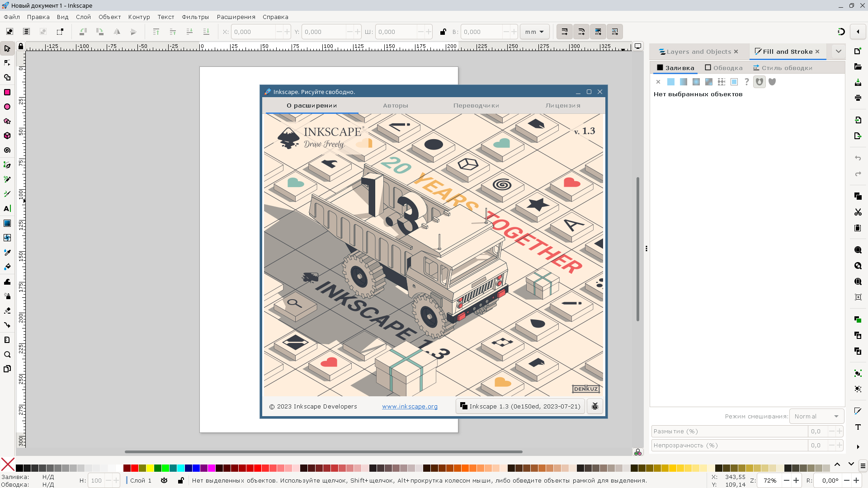Select the Star and polygon tool

point(7,121)
